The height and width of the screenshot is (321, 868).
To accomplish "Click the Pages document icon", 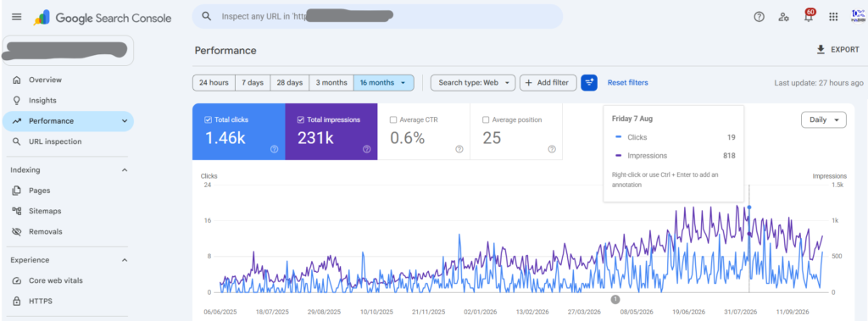I will coord(17,191).
